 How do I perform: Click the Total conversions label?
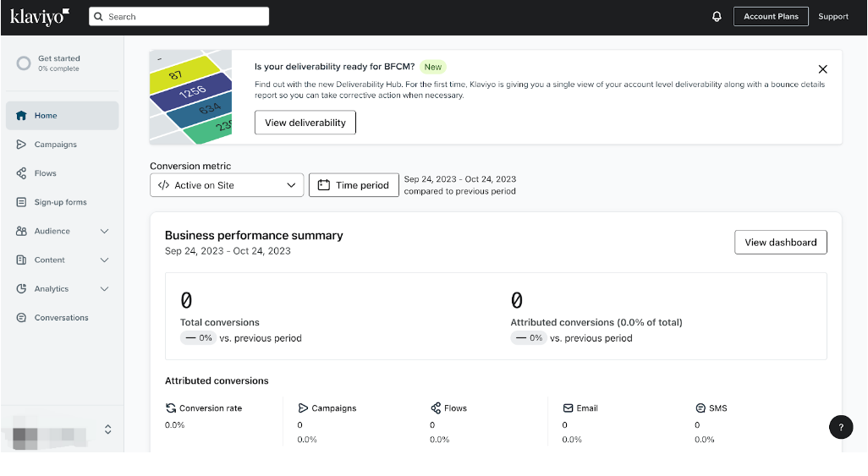pos(220,322)
